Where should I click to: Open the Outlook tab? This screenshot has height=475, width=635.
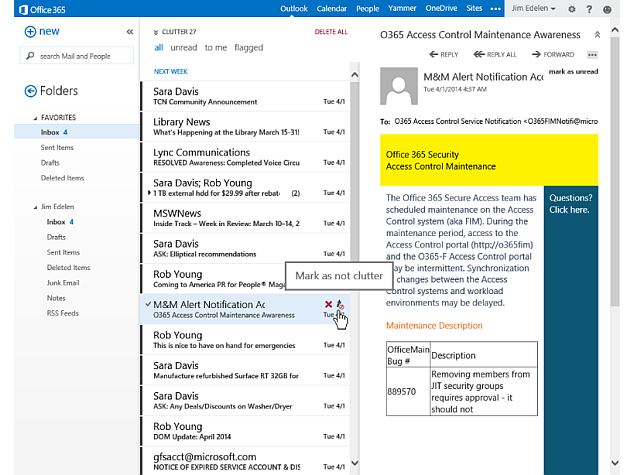294,9
